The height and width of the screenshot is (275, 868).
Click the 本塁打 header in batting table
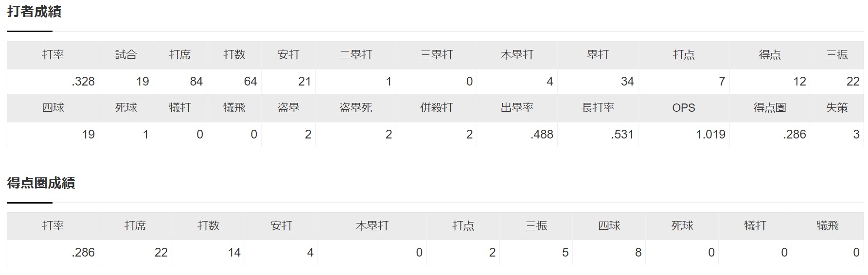[517, 55]
